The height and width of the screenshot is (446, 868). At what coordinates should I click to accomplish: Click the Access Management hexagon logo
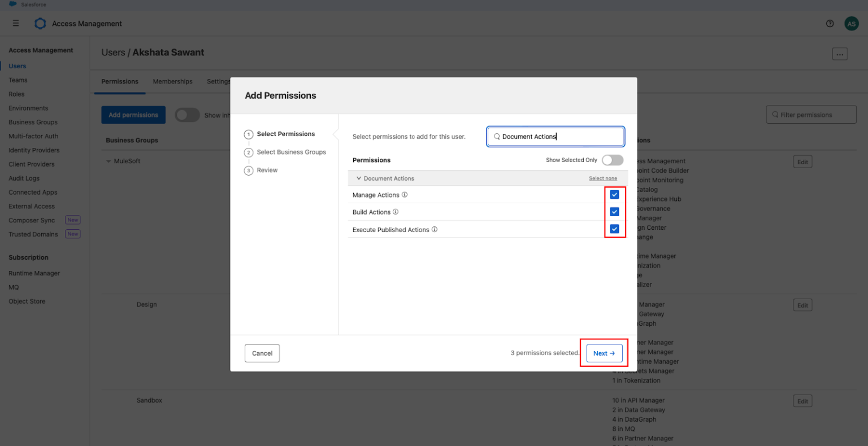tap(40, 23)
